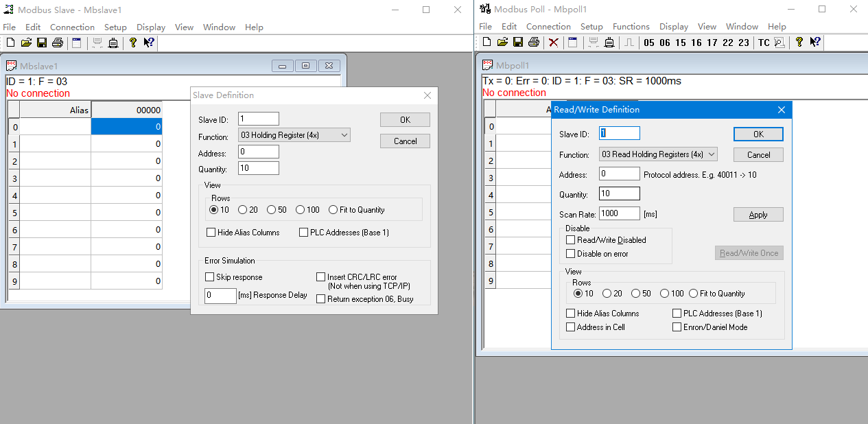Image resolution: width=868 pixels, height=424 pixels.
Task: Enable the Skip response checkbox
Action: click(210, 277)
